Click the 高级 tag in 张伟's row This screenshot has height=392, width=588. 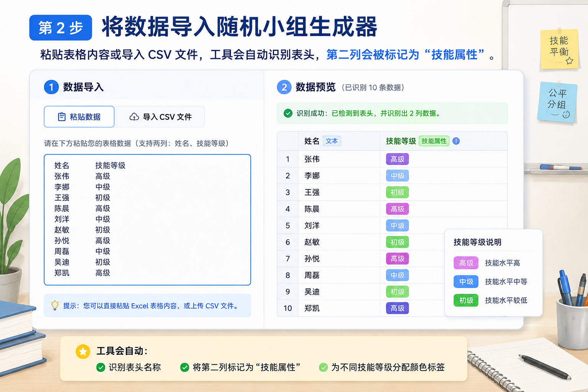click(397, 159)
